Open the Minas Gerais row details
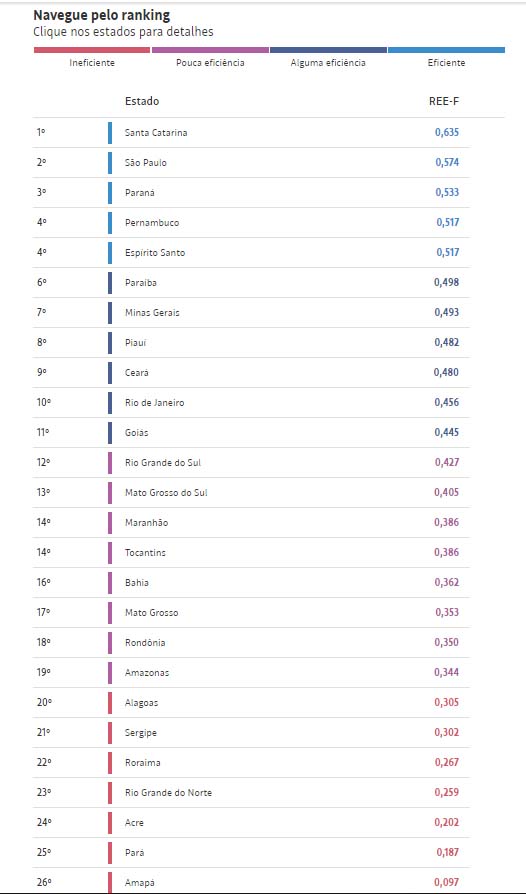 pyautogui.click(x=251, y=312)
